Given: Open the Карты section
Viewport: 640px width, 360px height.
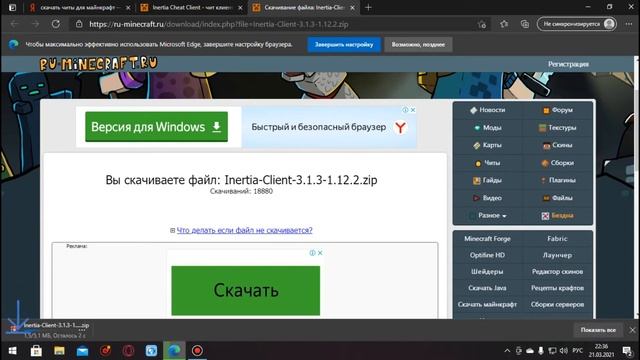Looking at the screenshot, I should coord(487,145).
